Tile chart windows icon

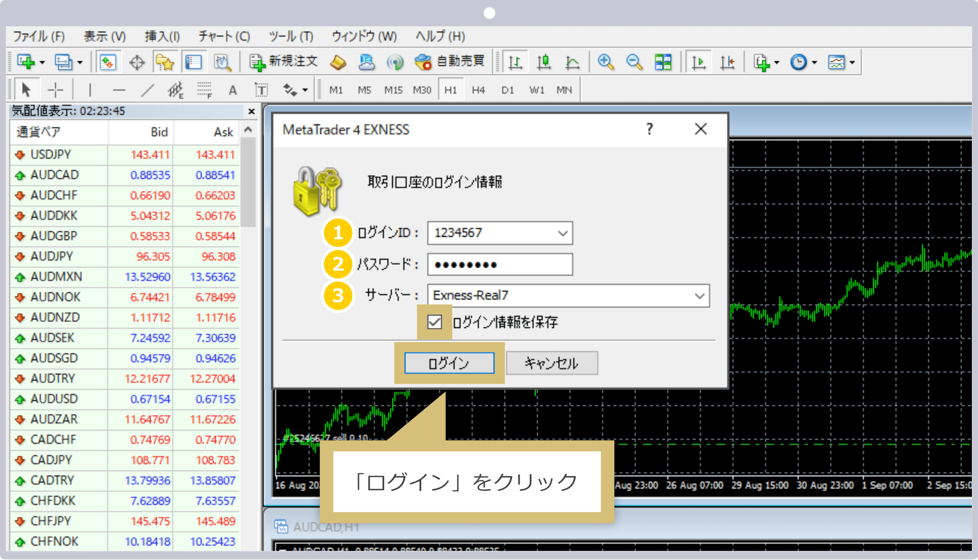tap(663, 62)
